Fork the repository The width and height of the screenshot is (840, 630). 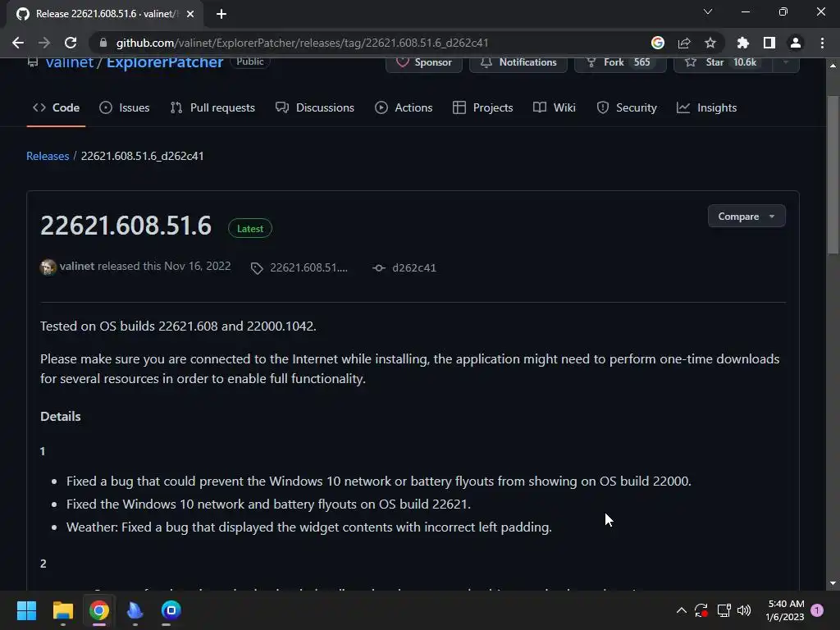coord(620,62)
